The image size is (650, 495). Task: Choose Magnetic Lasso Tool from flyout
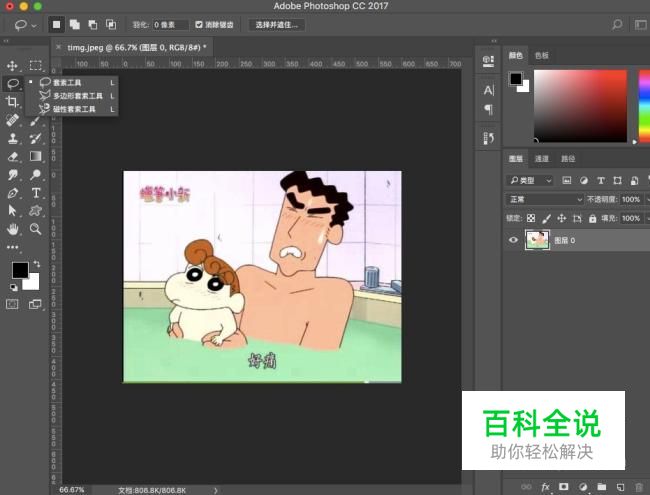click(x=72, y=109)
